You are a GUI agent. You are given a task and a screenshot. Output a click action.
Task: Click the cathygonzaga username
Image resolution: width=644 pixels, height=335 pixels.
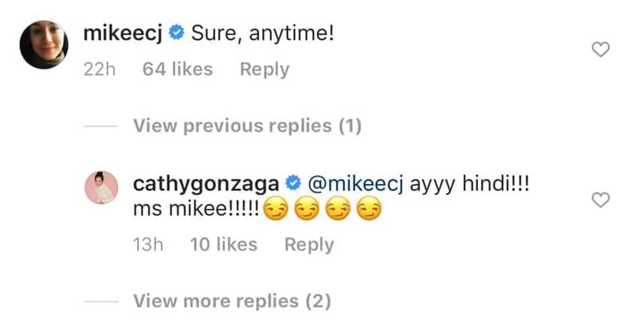tap(206, 184)
